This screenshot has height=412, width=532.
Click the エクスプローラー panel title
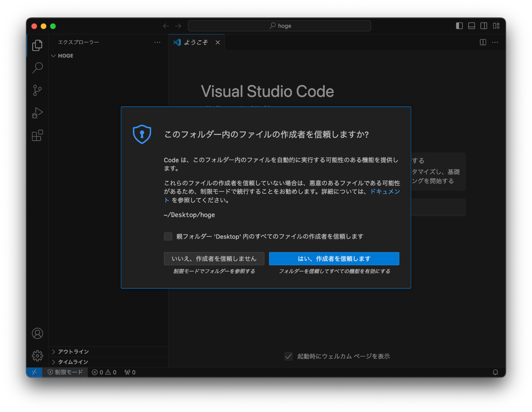(79, 42)
